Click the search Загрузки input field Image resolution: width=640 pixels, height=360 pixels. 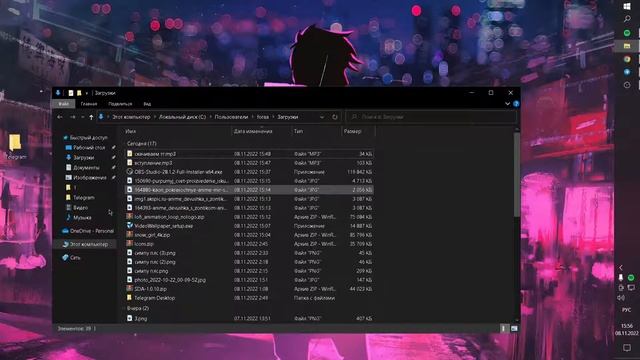pos(431,117)
